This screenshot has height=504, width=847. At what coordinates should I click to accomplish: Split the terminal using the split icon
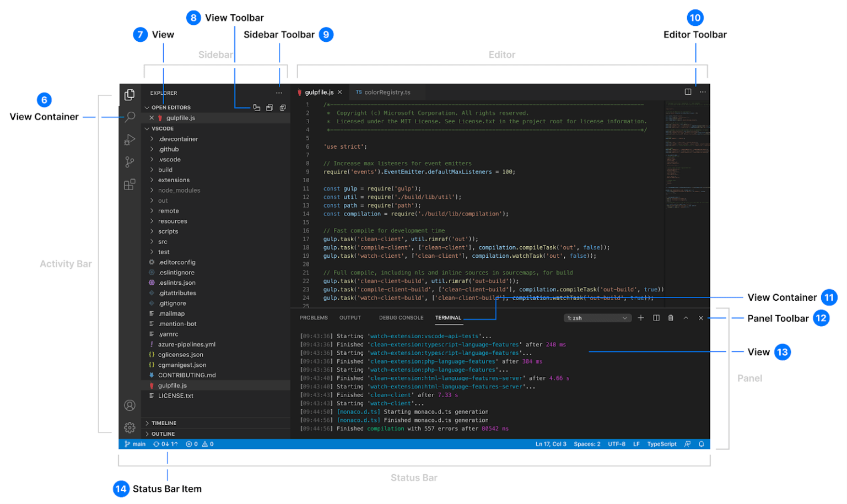[x=656, y=318]
